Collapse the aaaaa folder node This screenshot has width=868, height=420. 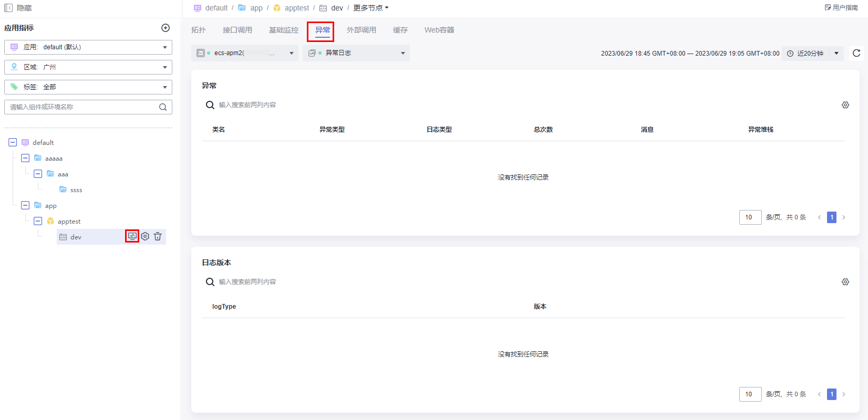click(25, 158)
